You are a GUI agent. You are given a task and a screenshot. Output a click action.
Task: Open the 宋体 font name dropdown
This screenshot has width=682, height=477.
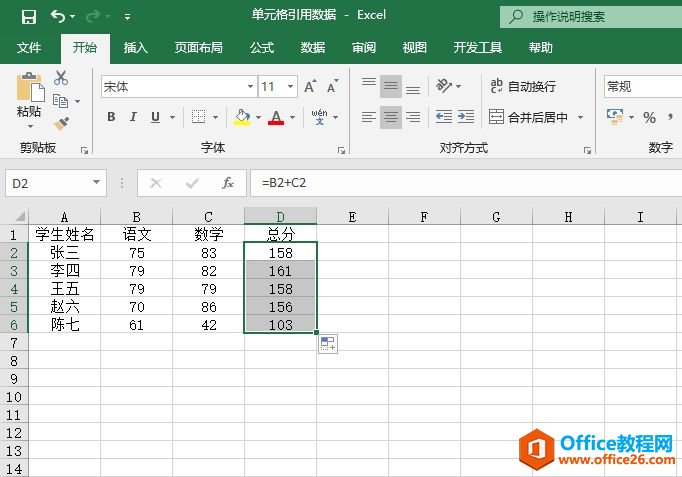(x=250, y=87)
